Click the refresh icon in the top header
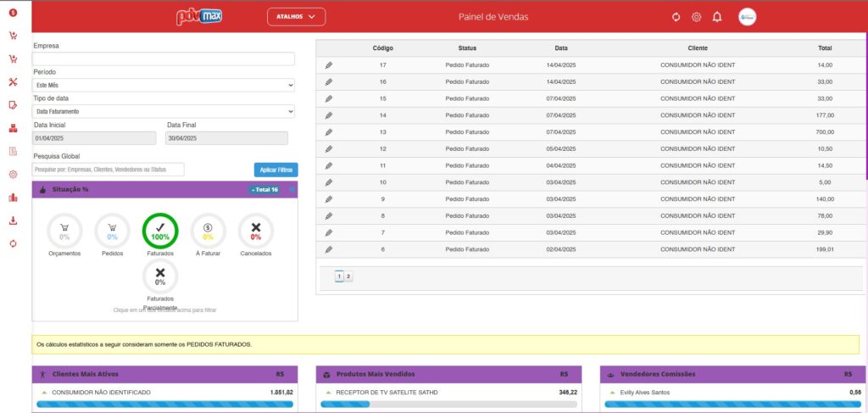The image size is (868, 413). click(x=676, y=17)
